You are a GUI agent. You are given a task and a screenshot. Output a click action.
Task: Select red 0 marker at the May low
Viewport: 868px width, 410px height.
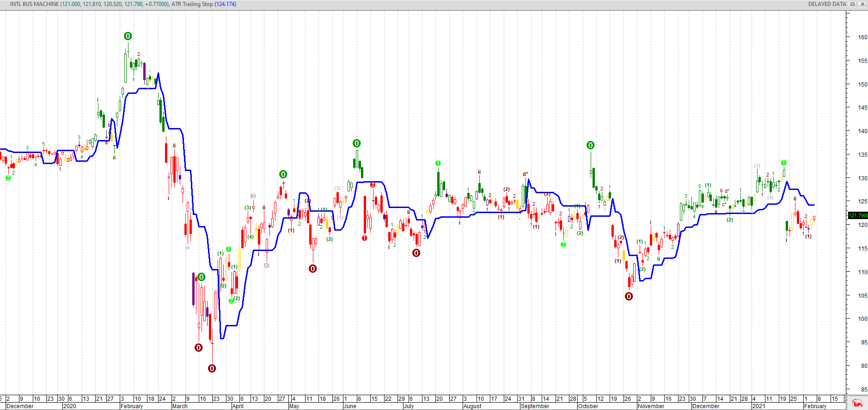coord(312,269)
